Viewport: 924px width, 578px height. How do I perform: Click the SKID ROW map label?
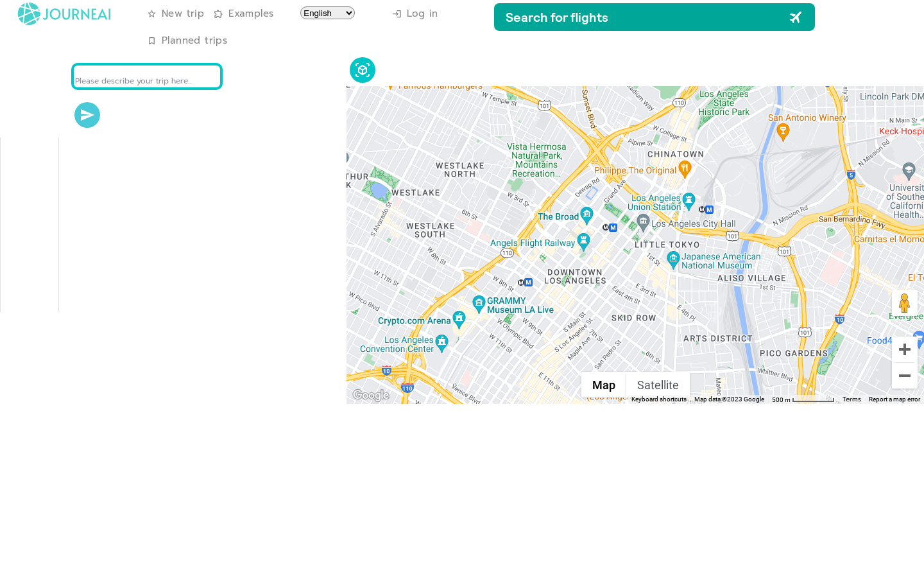coord(634,318)
